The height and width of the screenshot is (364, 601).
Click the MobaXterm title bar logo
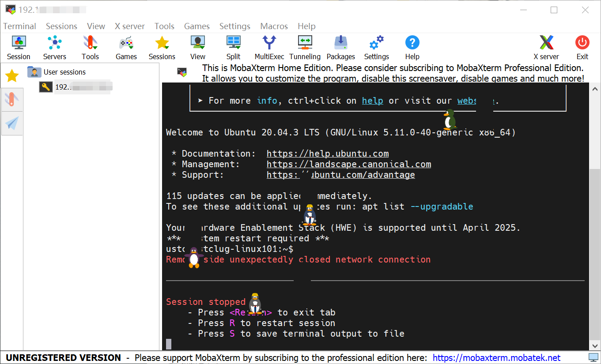coord(11,10)
